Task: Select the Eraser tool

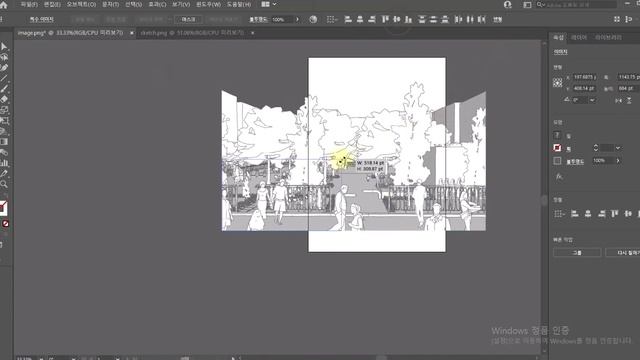Action: pos(4,99)
